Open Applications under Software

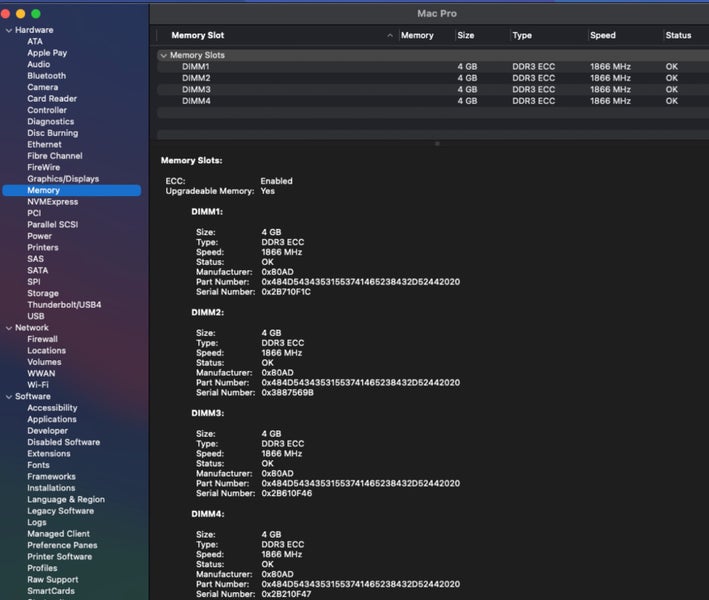tap(52, 419)
